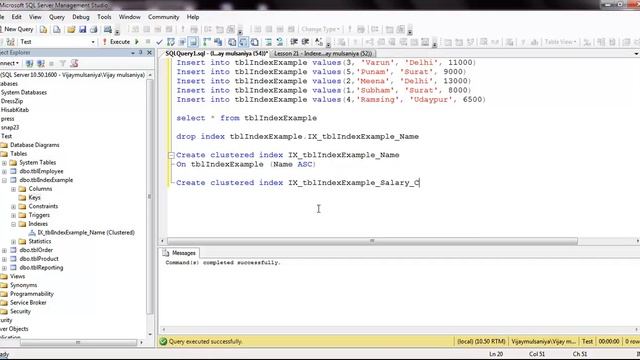Click the Save disk icon
This screenshot has width=640, height=360.
(x=82, y=29)
